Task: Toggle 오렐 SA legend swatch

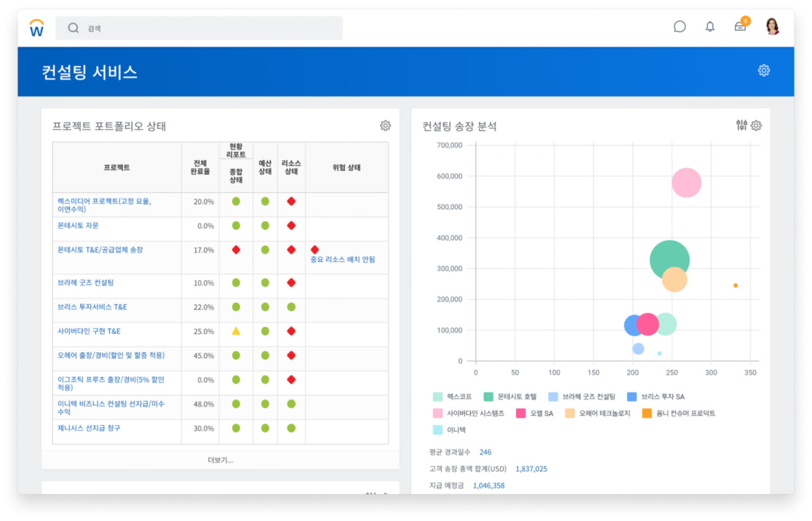Action: pyautogui.click(x=521, y=413)
